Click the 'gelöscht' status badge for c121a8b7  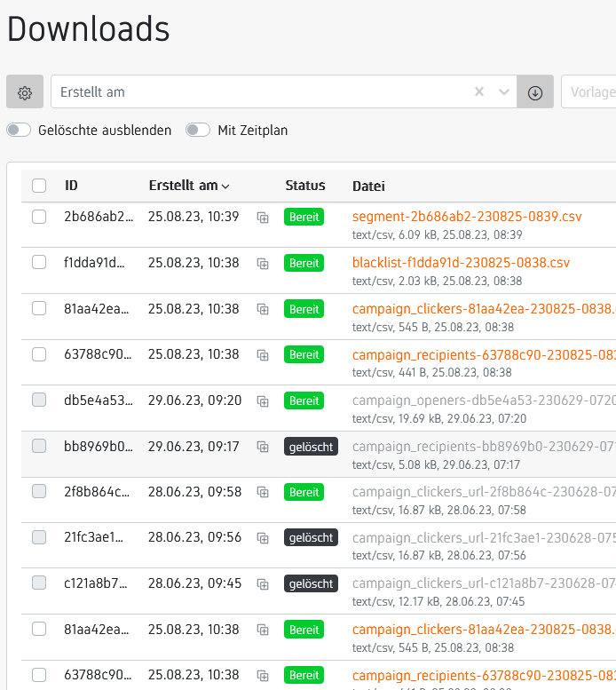click(311, 583)
